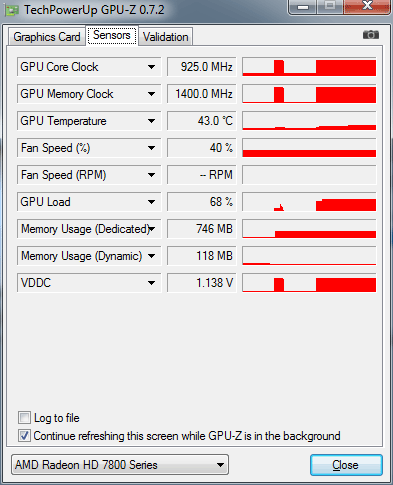Minimize the GPU-Z window
The width and height of the screenshot is (393, 485).
[x=303, y=6]
